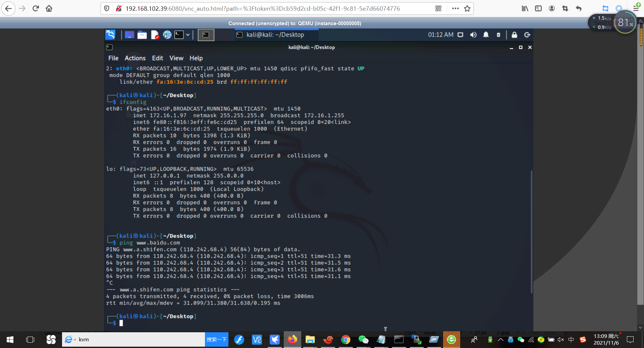The width and height of the screenshot is (644, 348).
Task: Click the terminal scrollbar
Action: click(531, 232)
